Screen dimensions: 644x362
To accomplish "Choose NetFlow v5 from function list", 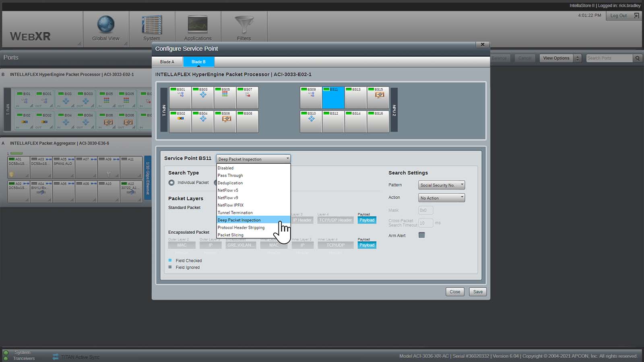I will click(253, 190).
